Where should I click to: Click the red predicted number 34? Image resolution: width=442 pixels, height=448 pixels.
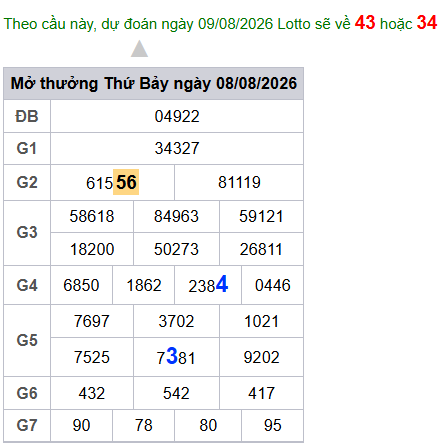(x=427, y=23)
